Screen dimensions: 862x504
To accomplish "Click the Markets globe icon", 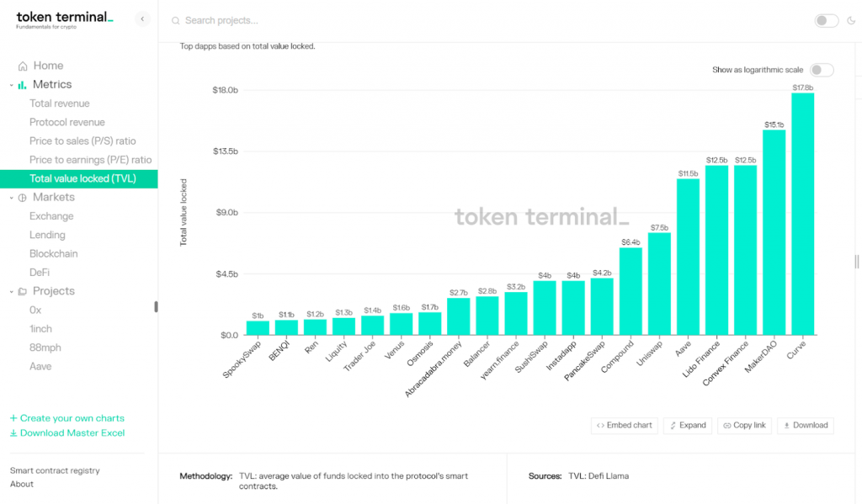I will pos(22,196).
